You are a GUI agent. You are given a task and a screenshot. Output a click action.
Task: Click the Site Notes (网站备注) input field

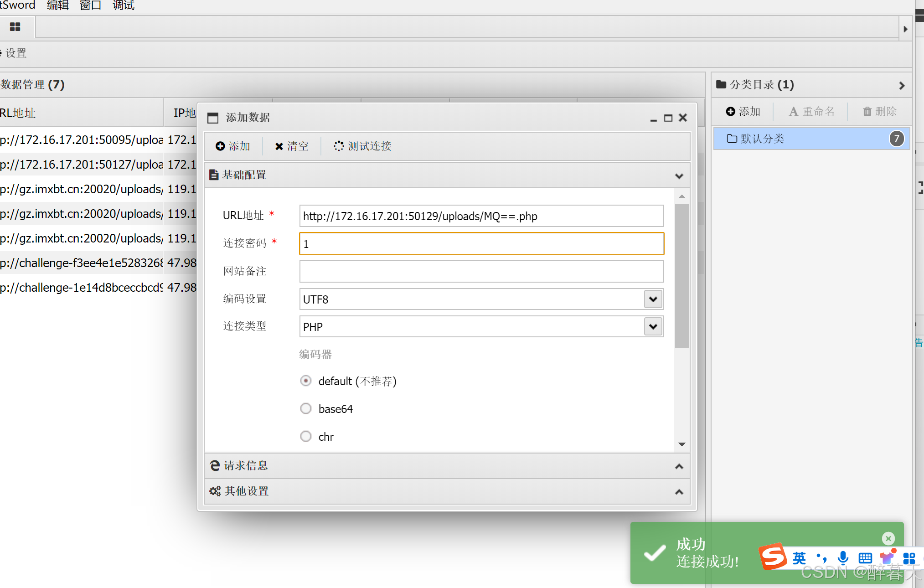[481, 271]
